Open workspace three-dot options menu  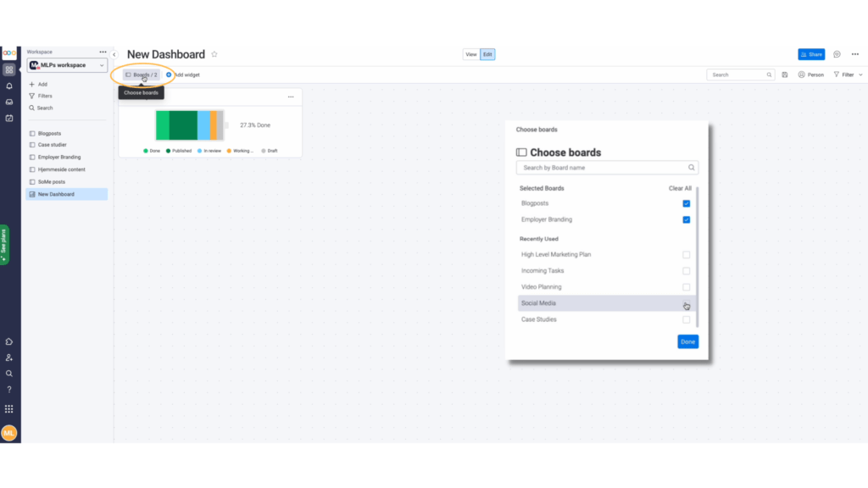[103, 52]
